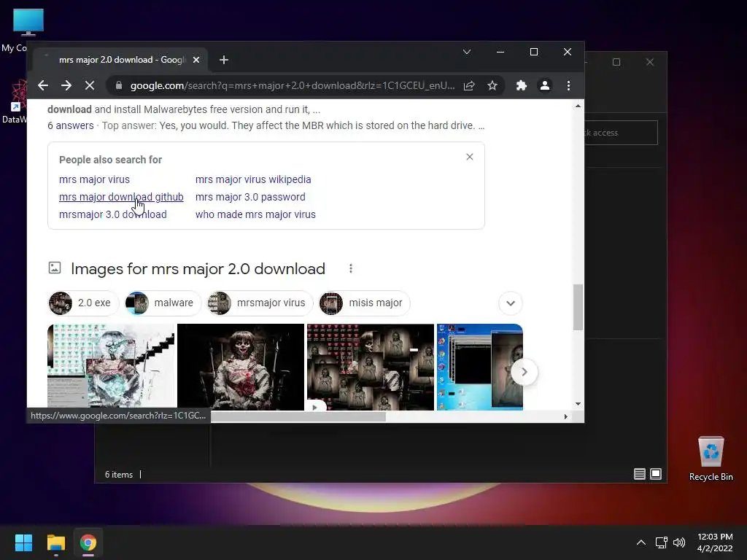The height and width of the screenshot is (560, 747).
Task: Close the mrs major 2.0 download tab
Action: (196, 60)
